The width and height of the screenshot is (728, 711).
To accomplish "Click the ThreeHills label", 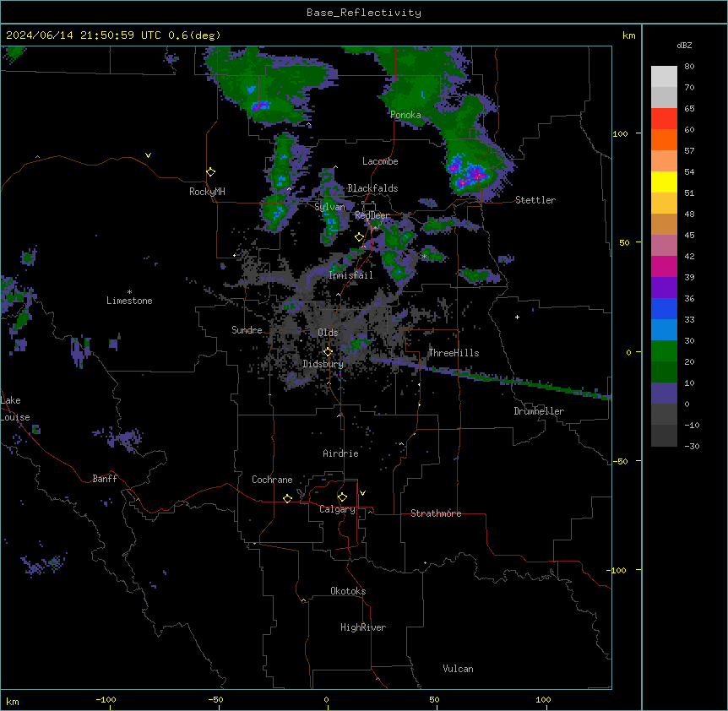I will pos(454,353).
